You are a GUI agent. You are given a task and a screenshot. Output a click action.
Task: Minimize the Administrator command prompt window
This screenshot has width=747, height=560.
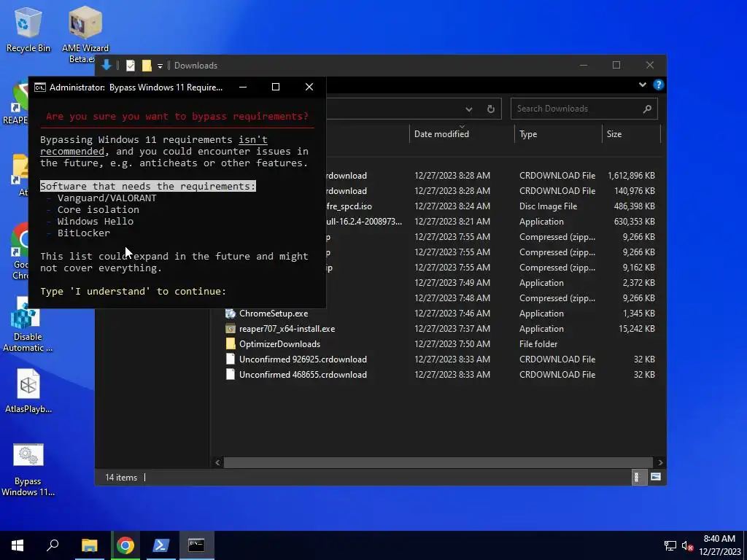coord(243,87)
